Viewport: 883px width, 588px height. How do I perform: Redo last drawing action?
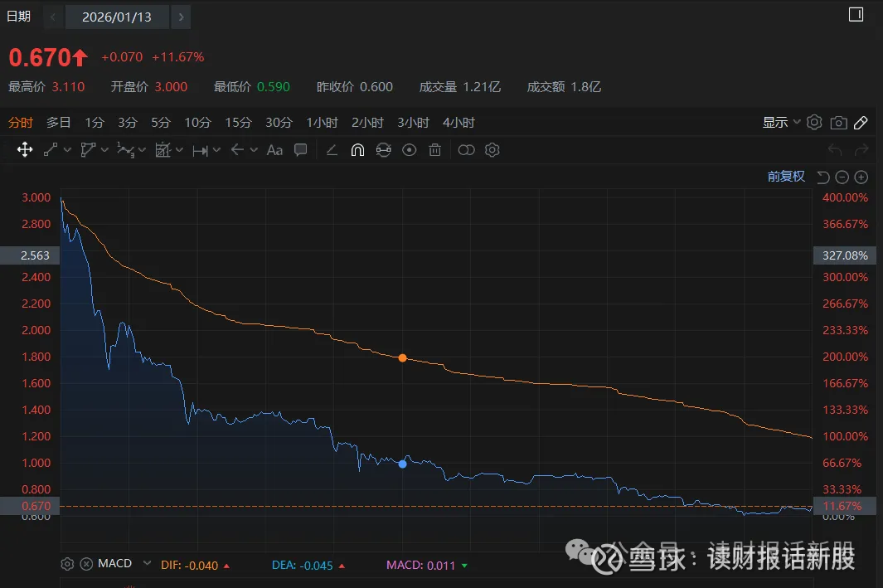(861, 150)
